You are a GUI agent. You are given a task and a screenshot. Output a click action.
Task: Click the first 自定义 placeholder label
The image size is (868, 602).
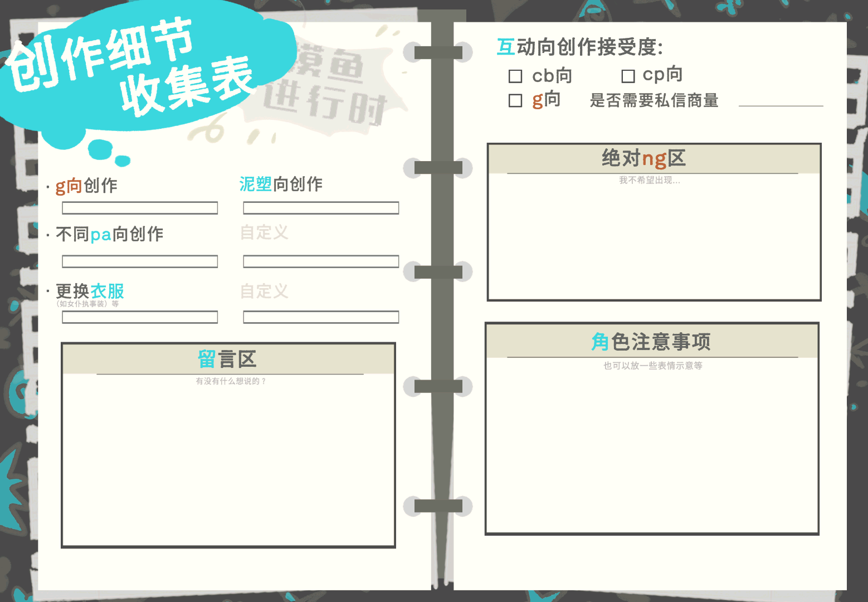(264, 232)
